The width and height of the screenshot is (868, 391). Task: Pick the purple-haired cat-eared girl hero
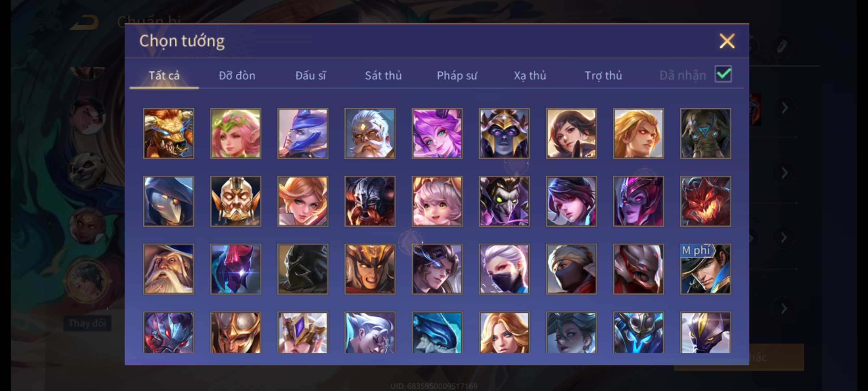pos(437,133)
